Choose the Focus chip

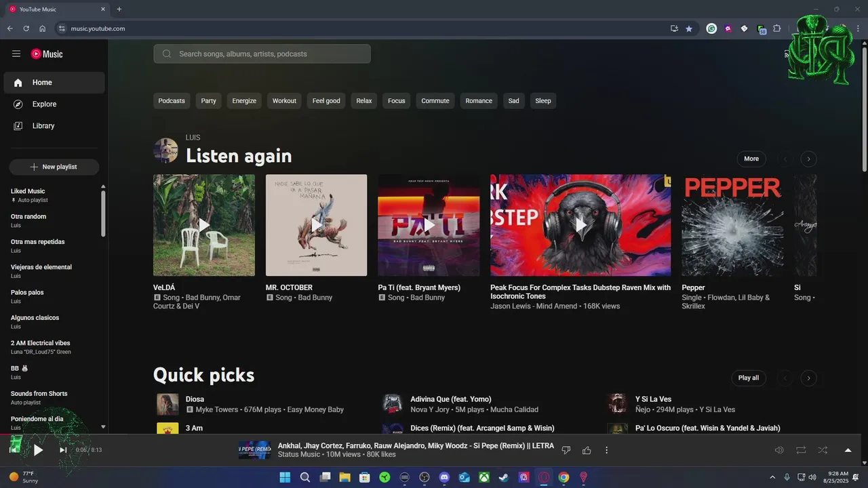click(x=397, y=101)
